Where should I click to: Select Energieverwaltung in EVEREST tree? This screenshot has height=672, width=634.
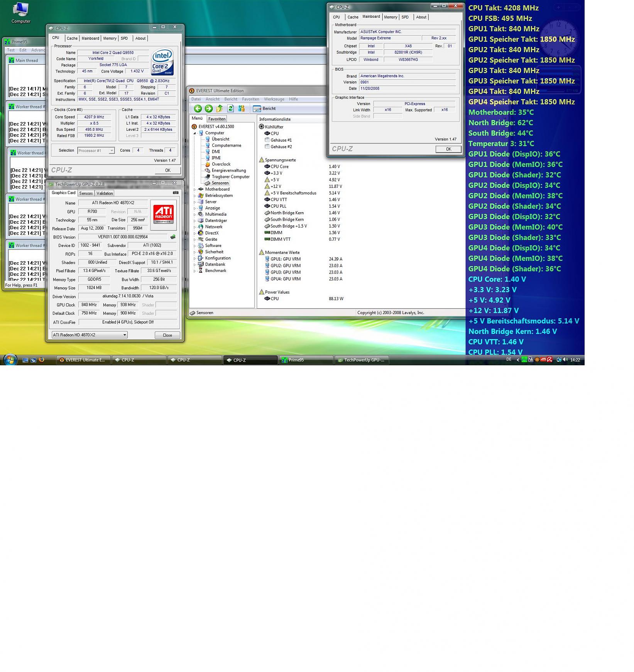click(228, 171)
